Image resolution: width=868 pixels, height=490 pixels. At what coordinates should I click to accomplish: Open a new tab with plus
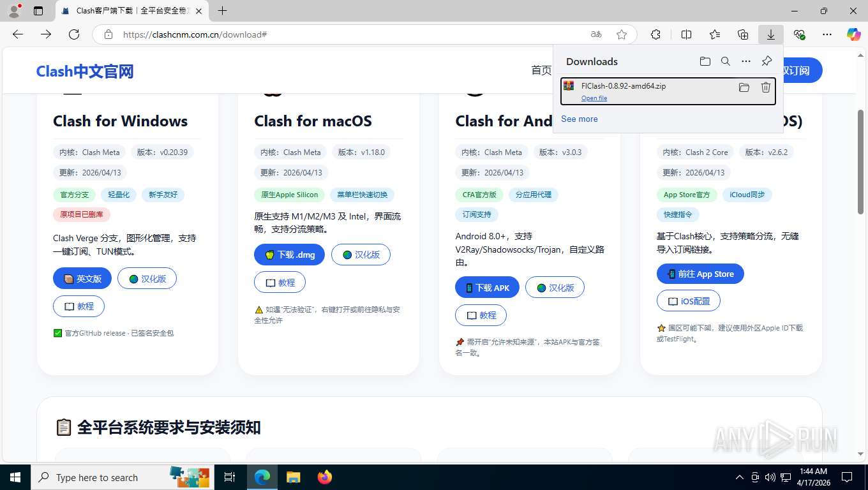click(222, 11)
